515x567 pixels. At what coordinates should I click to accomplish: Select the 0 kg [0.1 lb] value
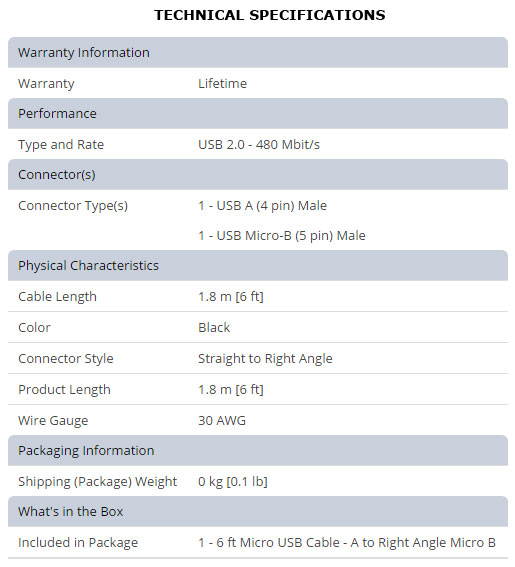[x=233, y=482]
